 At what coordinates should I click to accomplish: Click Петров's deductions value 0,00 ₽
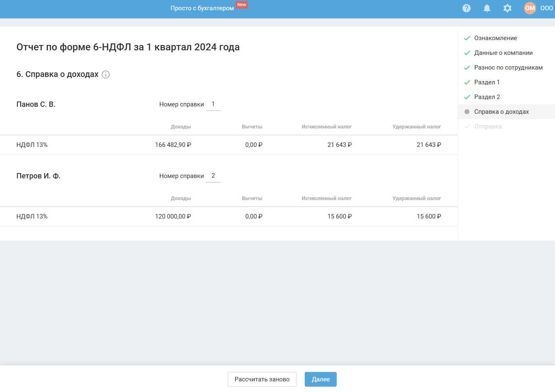pos(254,216)
